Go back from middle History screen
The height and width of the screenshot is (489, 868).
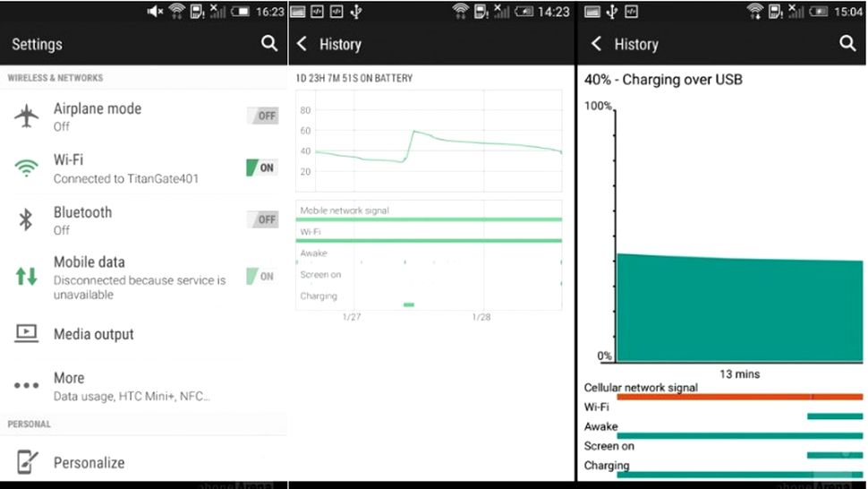tap(302, 44)
